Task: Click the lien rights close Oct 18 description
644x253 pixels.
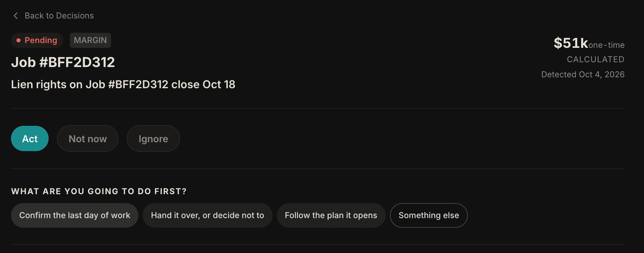Action: click(123, 84)
